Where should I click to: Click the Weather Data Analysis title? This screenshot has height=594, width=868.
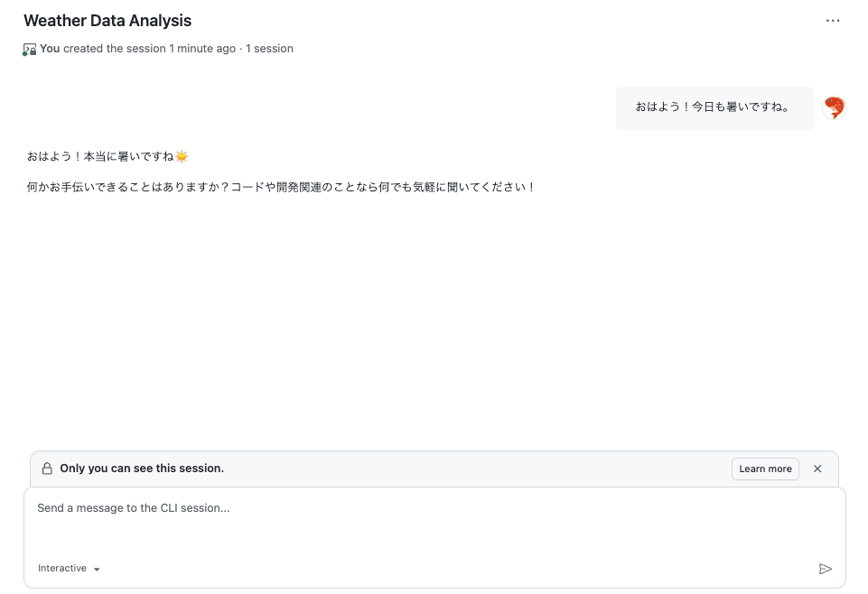(107, 21)
